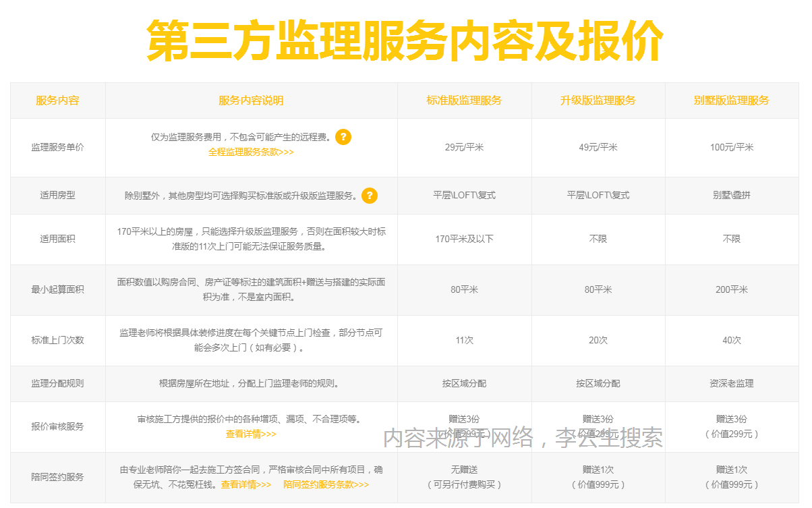The image size is (812, 508).
Task: Select the 标准版监理服务 column header
Action: (x=464, y=101)
